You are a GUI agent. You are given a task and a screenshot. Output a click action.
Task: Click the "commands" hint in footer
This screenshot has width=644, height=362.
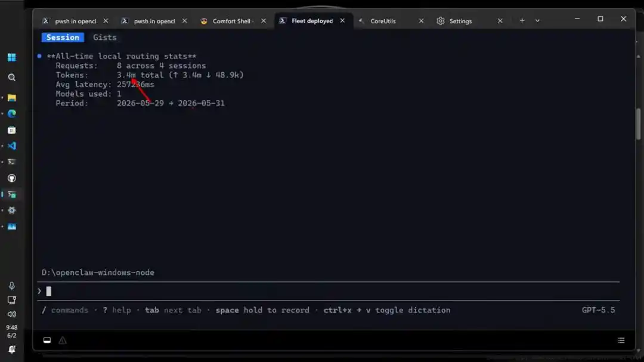69,310
